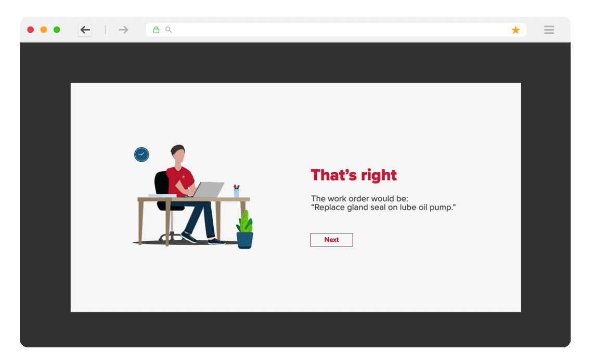Click the red close window dot
Screen dimensions: 593x364
coord(31,30)
